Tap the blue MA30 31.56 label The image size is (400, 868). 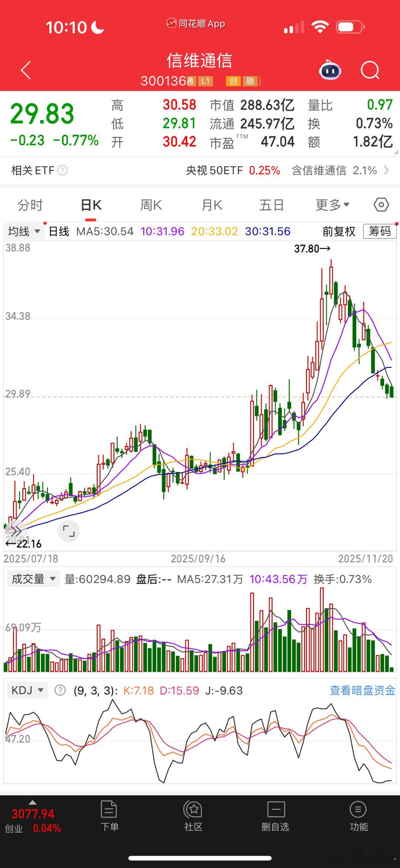(x=267, y=231)
